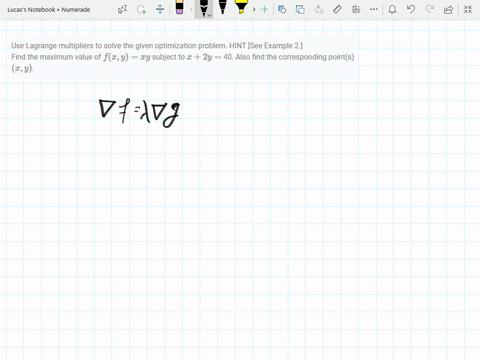Viewport: 480px width, 360px height.
Task: Select the text selection cursor tool
Action: point(123,9)
